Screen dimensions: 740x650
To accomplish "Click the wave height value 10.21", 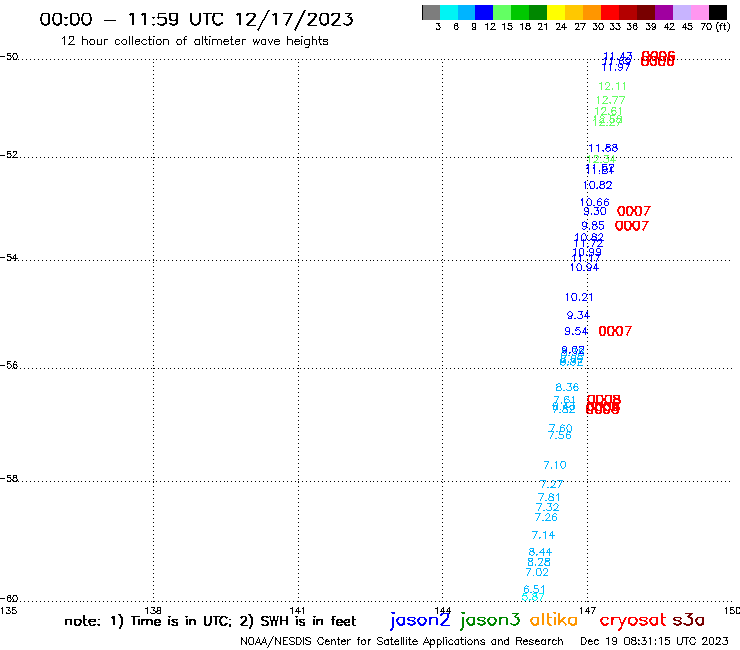I will click(x=579, y=297).
